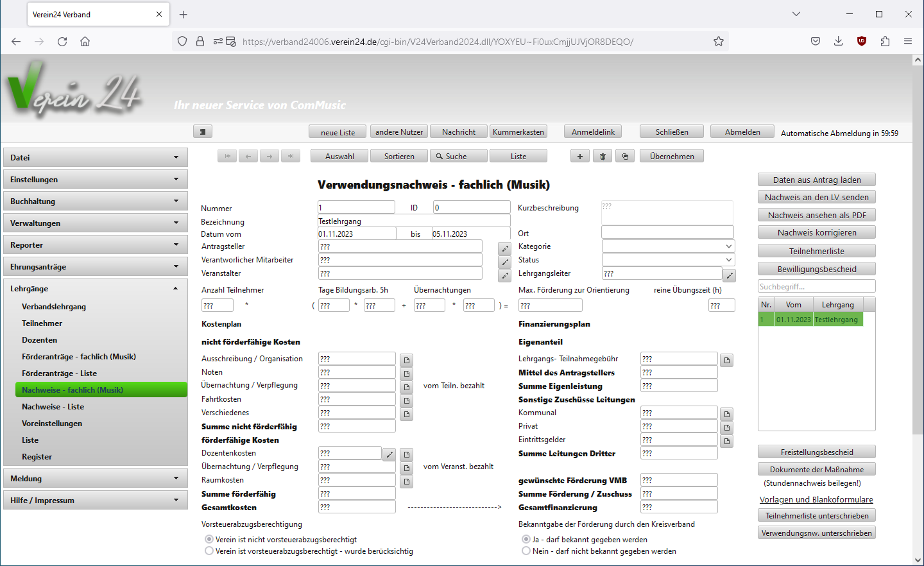Go to last record navigation icon
This screenshot has width=924, height=566.
pyautogui.click(x=291, y=156)
